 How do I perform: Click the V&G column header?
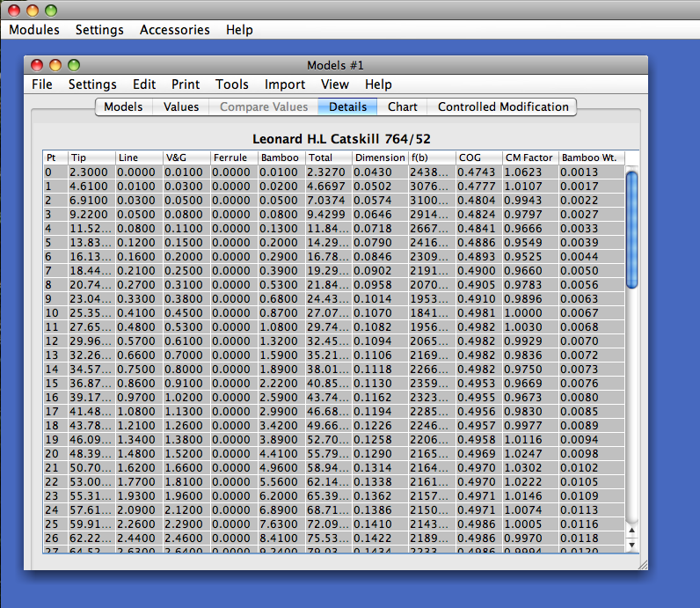pyautogui.click(x=186, y=157)
